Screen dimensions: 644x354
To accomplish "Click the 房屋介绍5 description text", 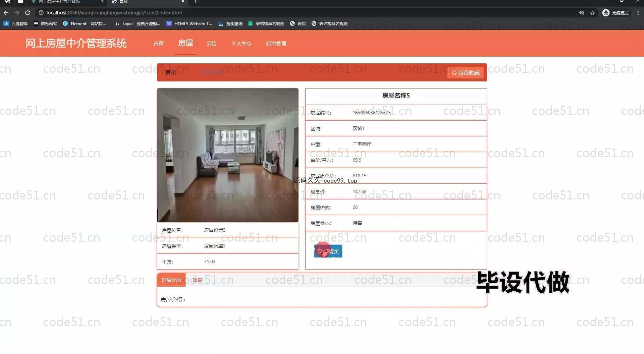I will [173, 299].
